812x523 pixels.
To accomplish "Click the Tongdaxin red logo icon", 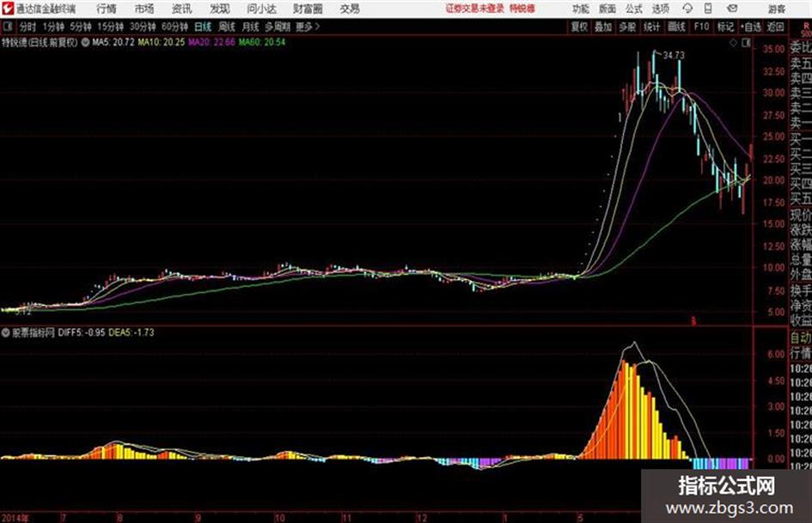I will 8,9.
